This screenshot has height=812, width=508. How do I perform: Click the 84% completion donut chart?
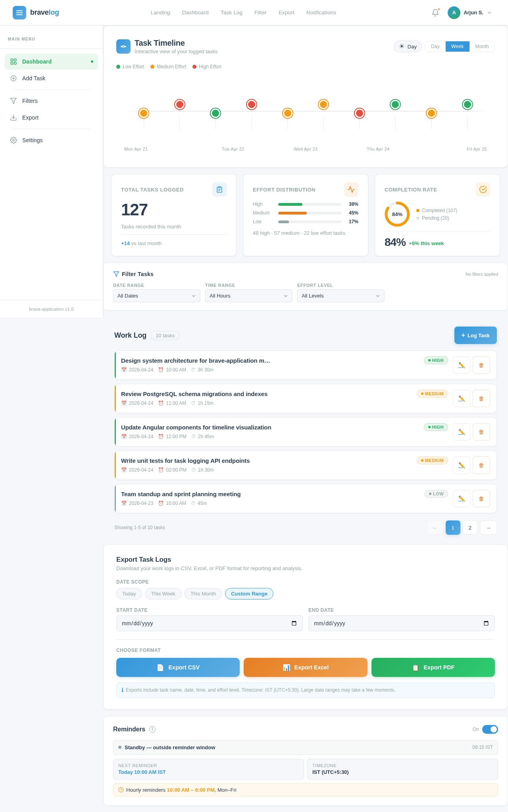click(397, 214)
